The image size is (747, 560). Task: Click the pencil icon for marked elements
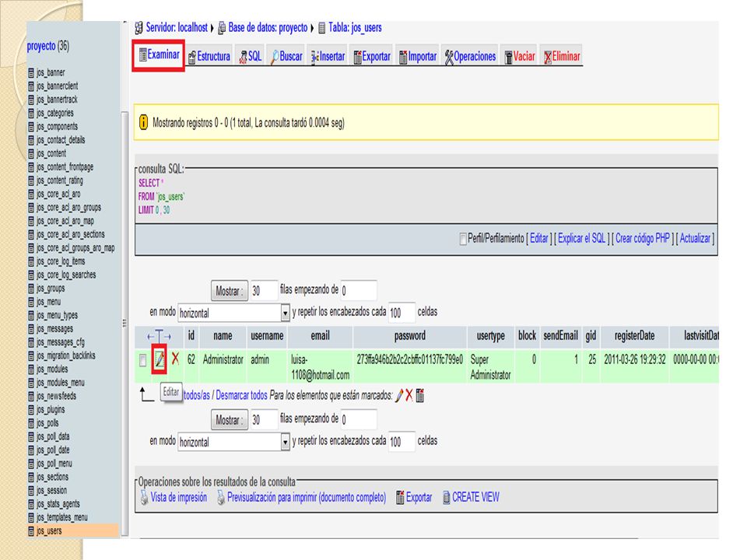point(399,395)
